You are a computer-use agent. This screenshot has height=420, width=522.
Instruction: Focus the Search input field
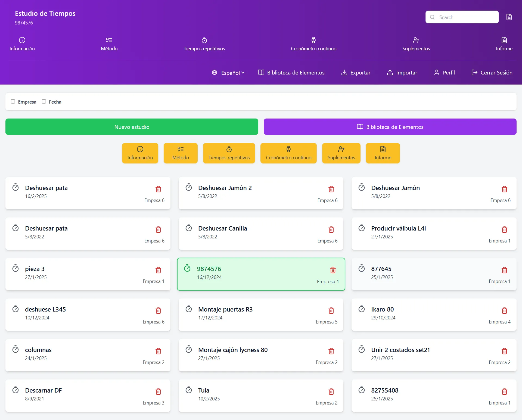tap(462, 17)
